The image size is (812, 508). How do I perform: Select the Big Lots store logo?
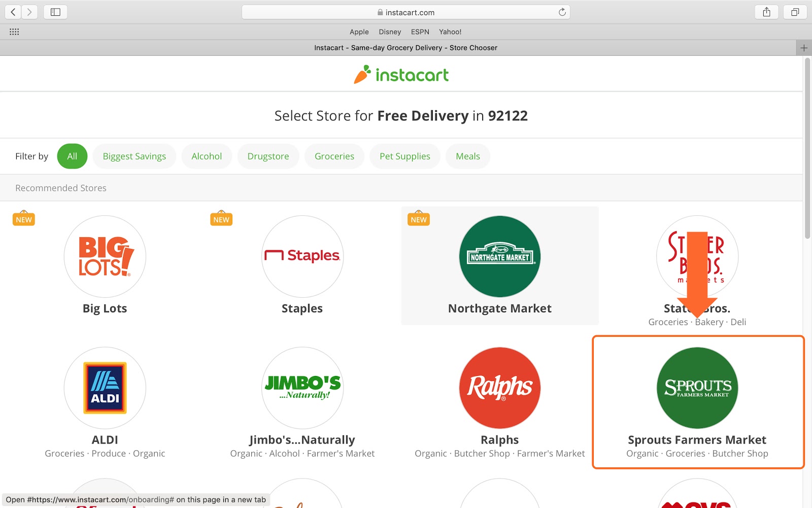click(x=105, y=257)
